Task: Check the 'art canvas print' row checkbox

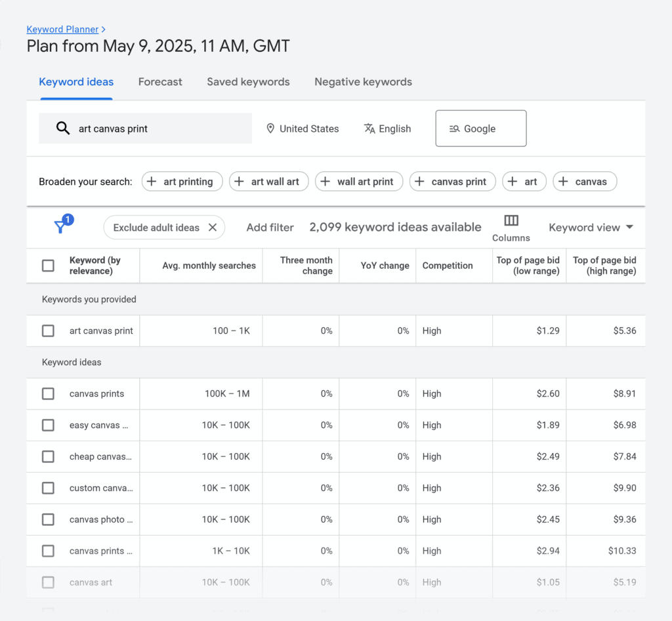Action: coord(48,331)
